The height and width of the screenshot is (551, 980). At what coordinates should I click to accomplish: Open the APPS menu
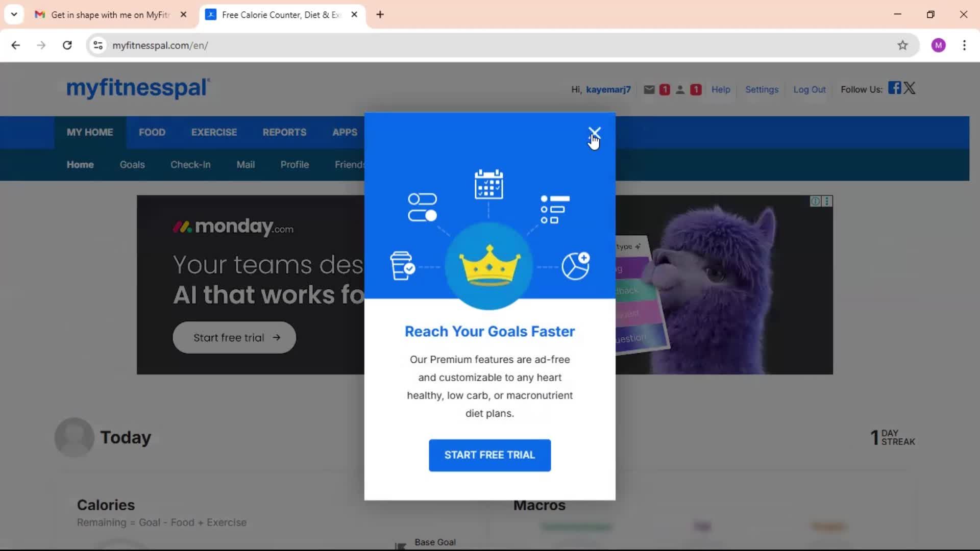[x=345, y=132]
